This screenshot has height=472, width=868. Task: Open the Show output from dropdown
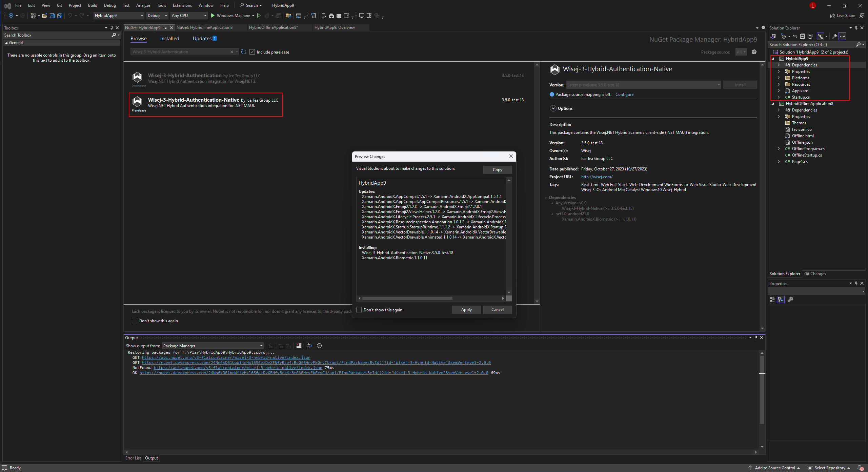point(213,346)
